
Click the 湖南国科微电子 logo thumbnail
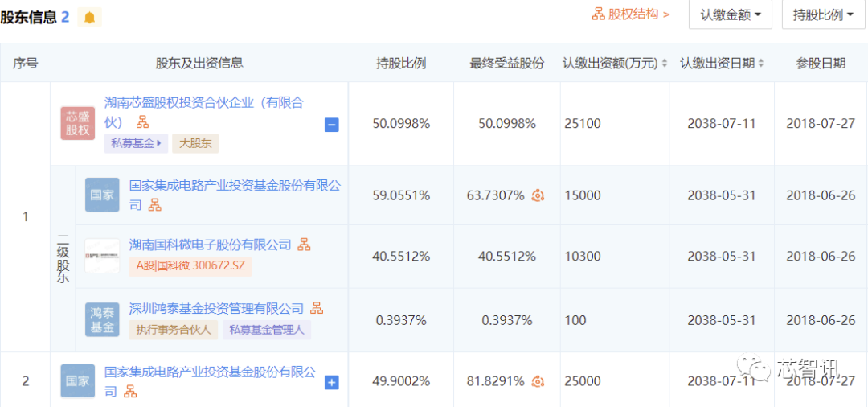point(102,256)
